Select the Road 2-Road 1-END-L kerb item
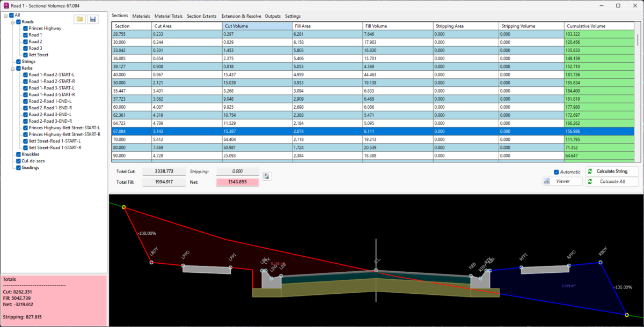Screen dimensions: 644x327 50,101
